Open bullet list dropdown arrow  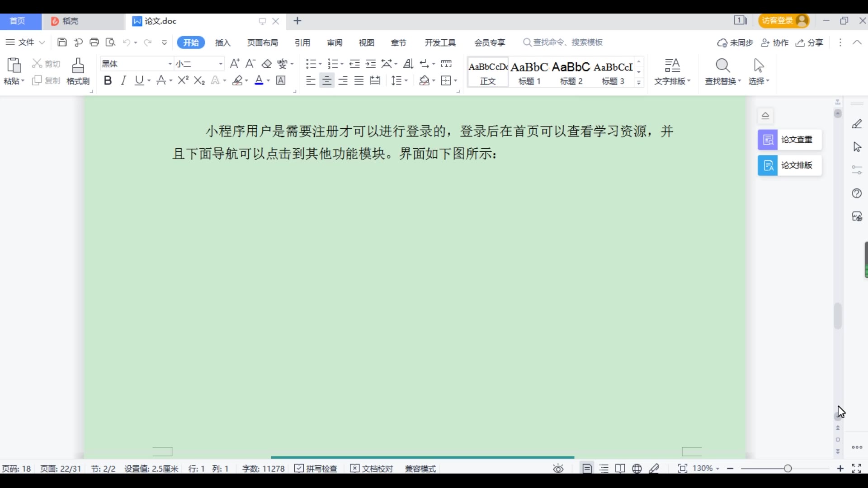pos(320,64)
